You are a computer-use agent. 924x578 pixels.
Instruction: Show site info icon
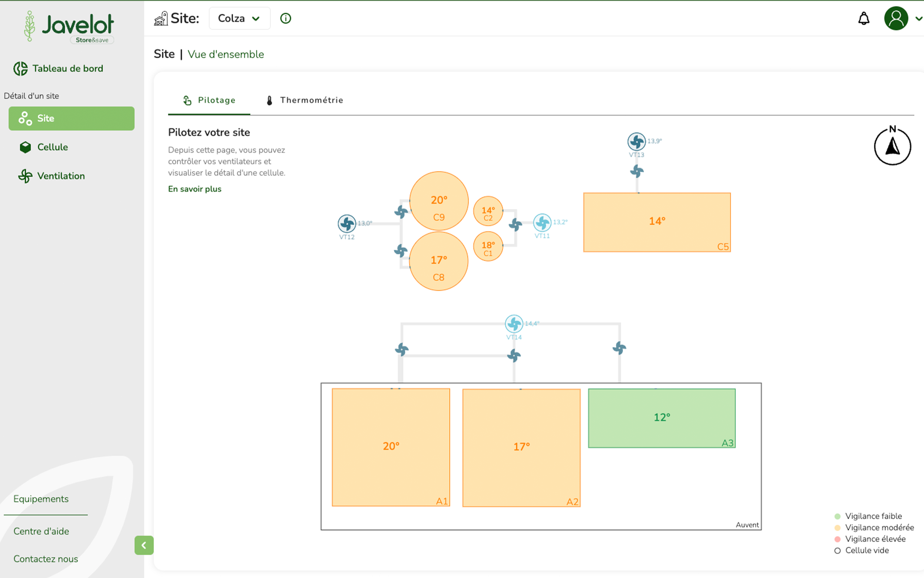click(x=285, y=18)
